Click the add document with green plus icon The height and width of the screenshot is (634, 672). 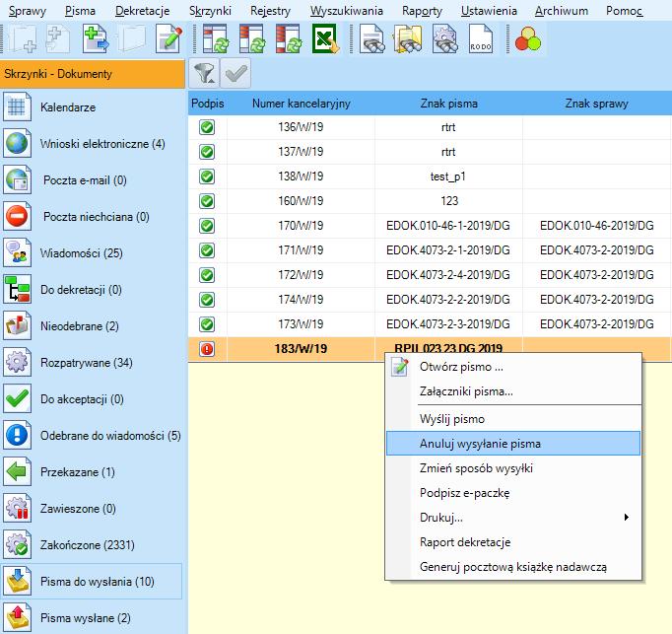pos(96,39)
